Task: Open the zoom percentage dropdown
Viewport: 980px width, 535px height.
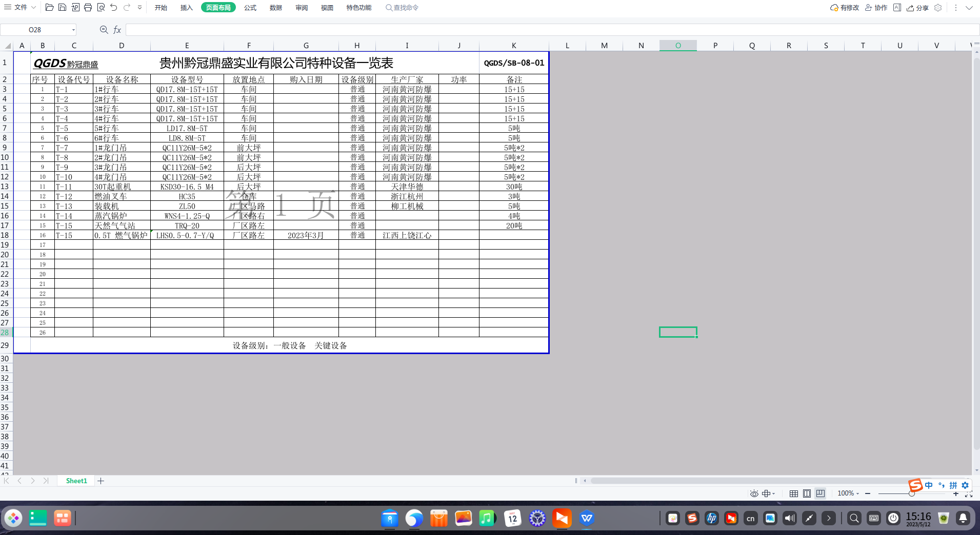Action: tap(847, 493)
